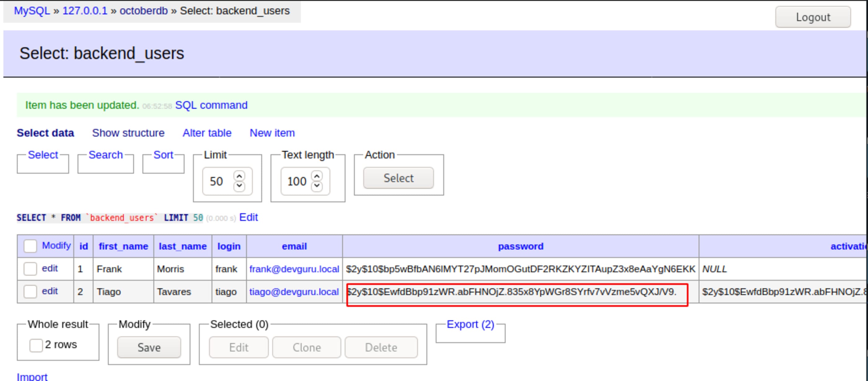Open the Export (2) options
This screenshot has height=381, width=868.
470,324
